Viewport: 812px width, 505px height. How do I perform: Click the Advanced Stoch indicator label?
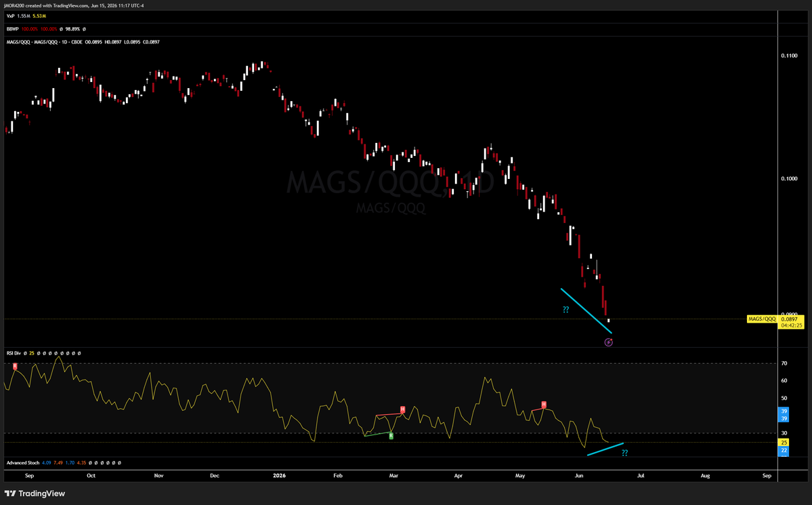click(23, 462)
